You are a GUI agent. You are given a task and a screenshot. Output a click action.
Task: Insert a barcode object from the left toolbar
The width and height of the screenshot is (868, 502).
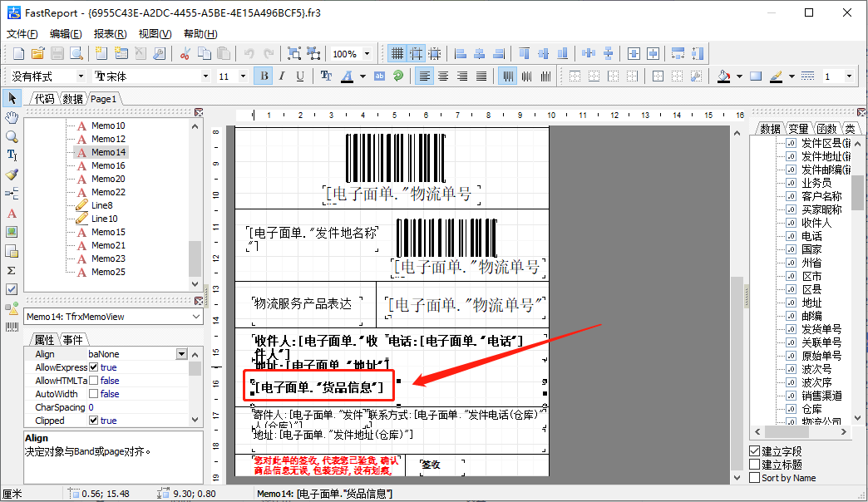click(12, 327)
